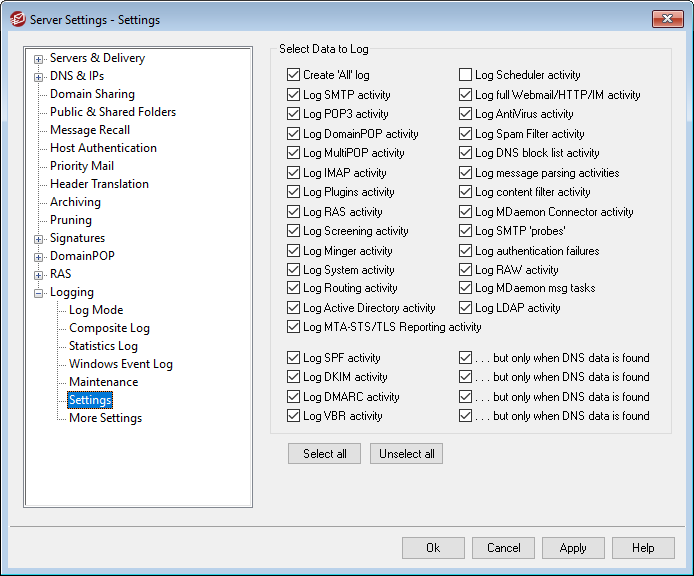Open the Message Recall page
This screenshot has width=694, height=576.
click(x=90, y=130)
